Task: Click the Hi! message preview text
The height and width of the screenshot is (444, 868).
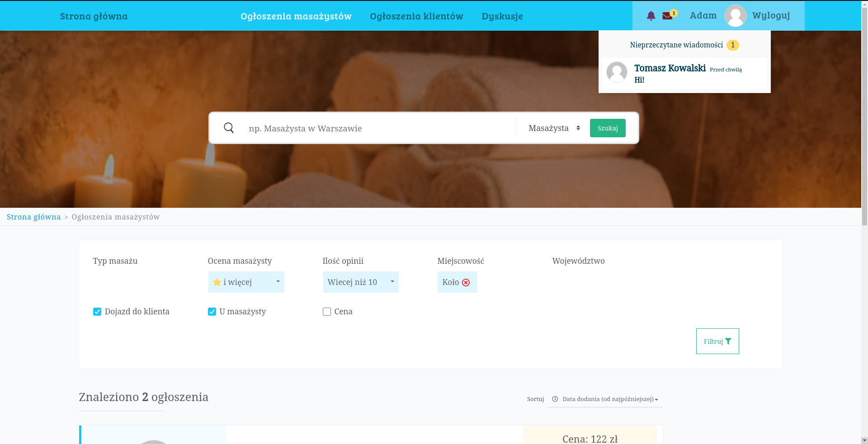Action: (639, 80)
